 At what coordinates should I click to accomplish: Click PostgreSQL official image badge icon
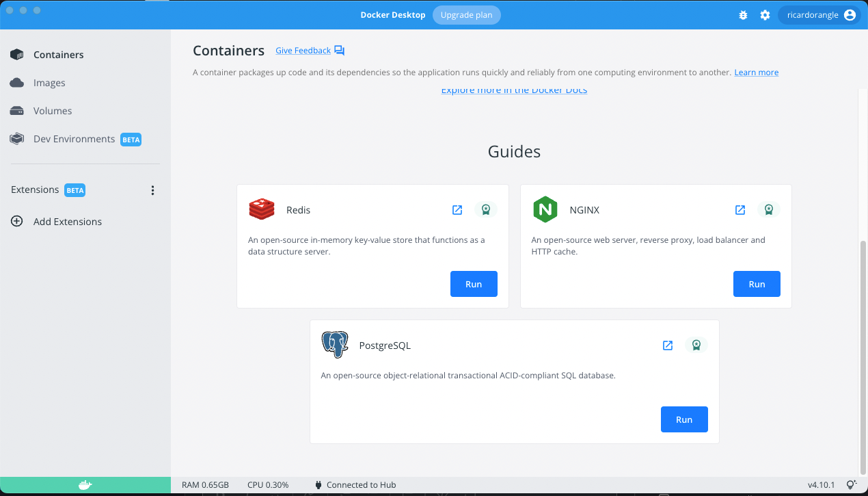coord(696,345)
